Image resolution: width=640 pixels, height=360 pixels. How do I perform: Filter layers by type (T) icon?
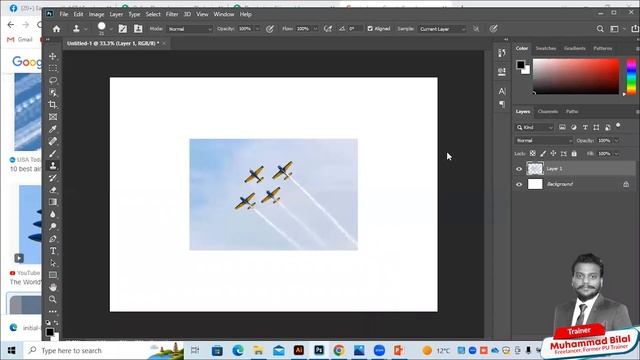click(585, 127)
